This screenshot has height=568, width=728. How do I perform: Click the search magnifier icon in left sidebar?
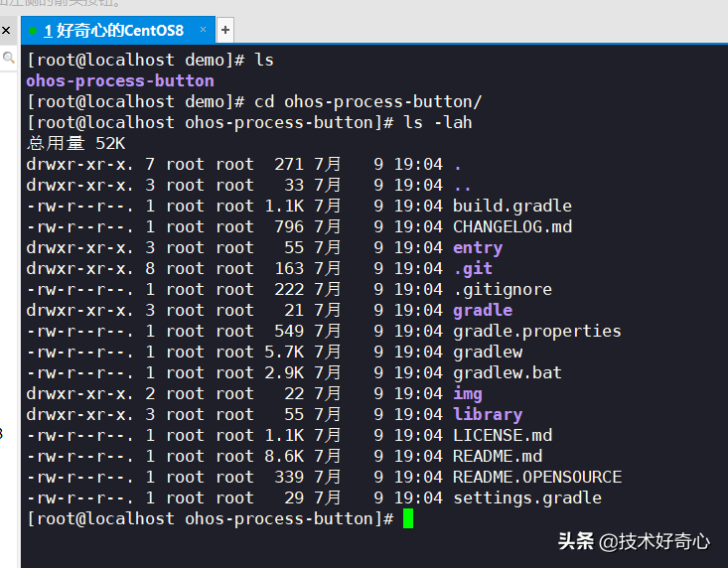[8, 58]
